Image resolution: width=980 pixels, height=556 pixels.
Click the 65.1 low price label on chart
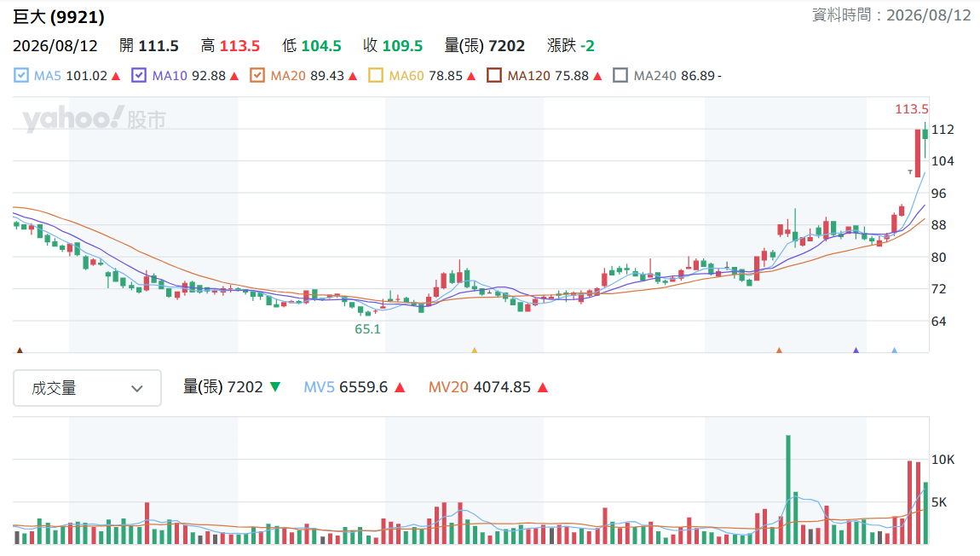(x=367, y=329)
